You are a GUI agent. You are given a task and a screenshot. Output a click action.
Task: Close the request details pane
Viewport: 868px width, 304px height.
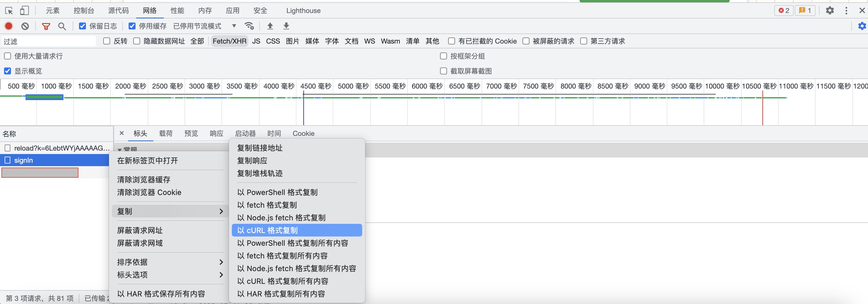click(122, 133)
